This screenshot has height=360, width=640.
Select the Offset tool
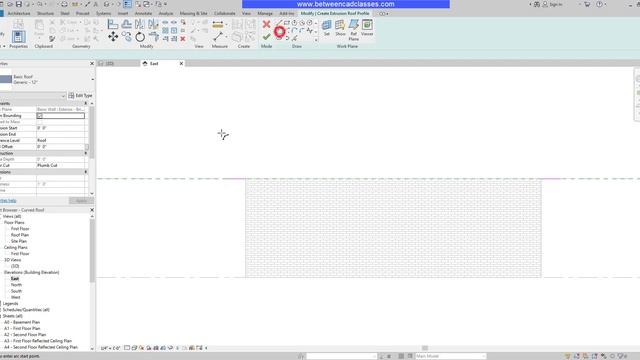[127, 24]
